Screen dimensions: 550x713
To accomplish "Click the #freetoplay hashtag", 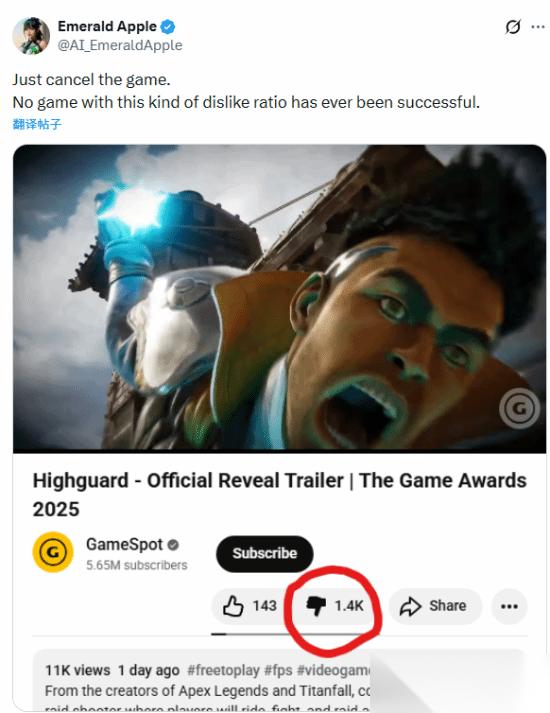I will click(x=223, y=670).
